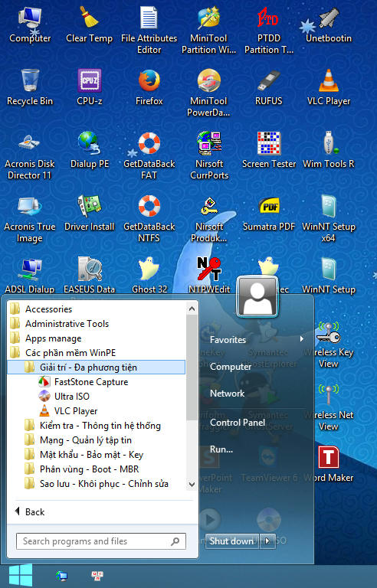377x588 pixels.
Task: Open the Recycle Bin
Action: [30, 88]
